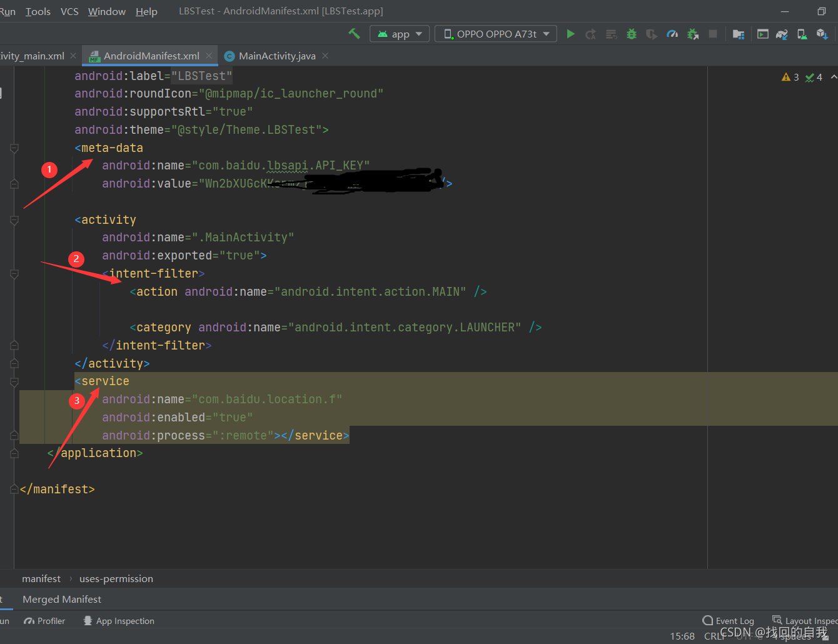Image resolution: width=838 pixels, height=644 pixels.
Task: Collapse the activity tag fold marker
Action: coord(14,220)
